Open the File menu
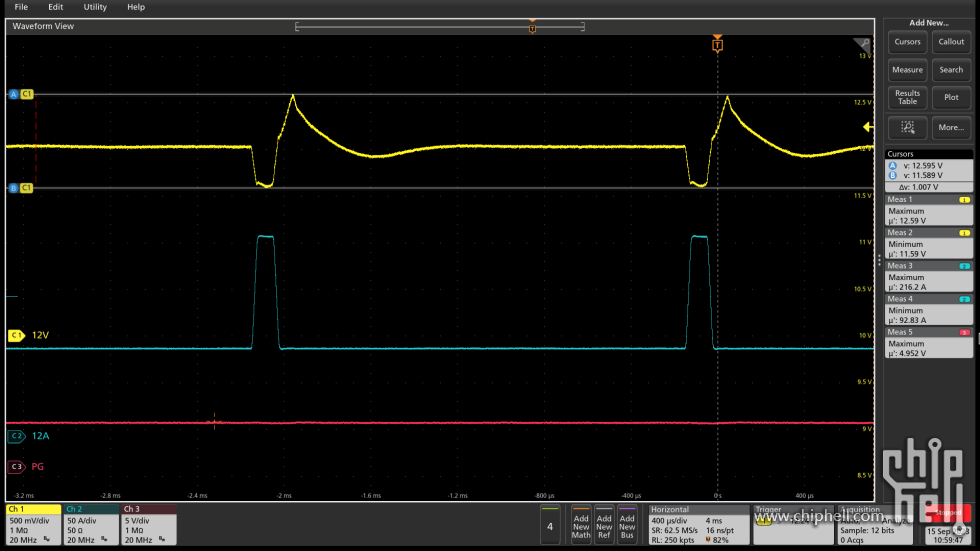 click(21, 7)
